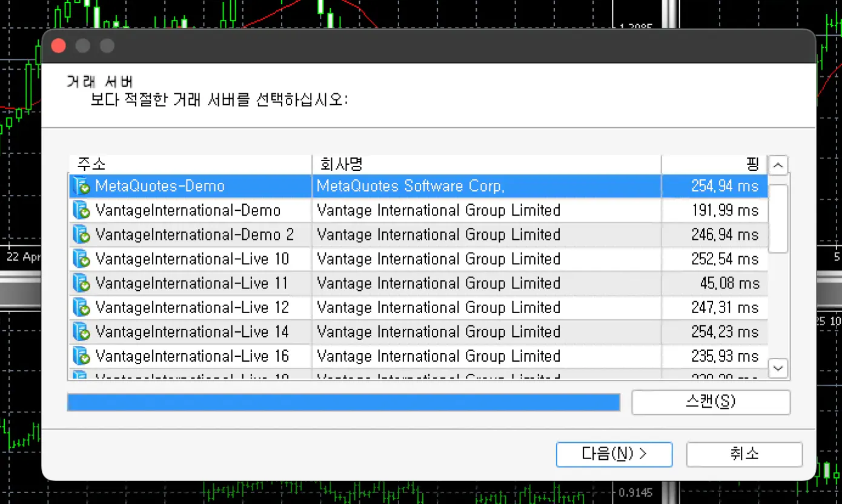Screen dimensions: 842x504
Task: Sort the list by the 핑 column
Action: (x=715, y=164)
